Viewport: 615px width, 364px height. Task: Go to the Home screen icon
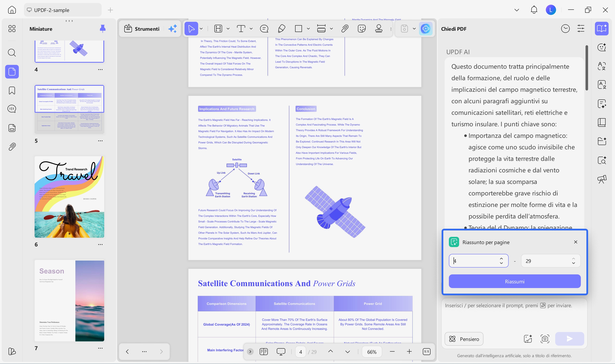tap(12, 10)
